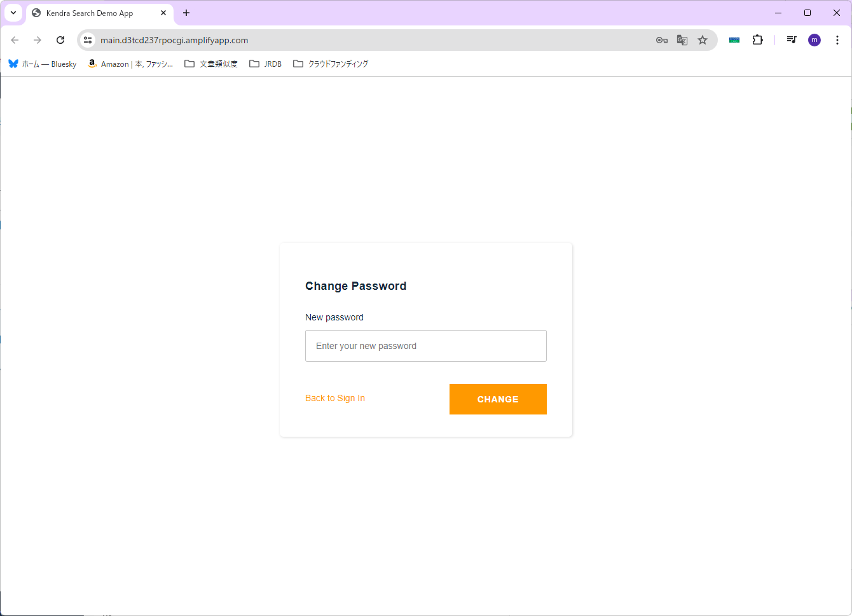
Task: Click the 'New password' label
Action: click(x=334, y=317)
